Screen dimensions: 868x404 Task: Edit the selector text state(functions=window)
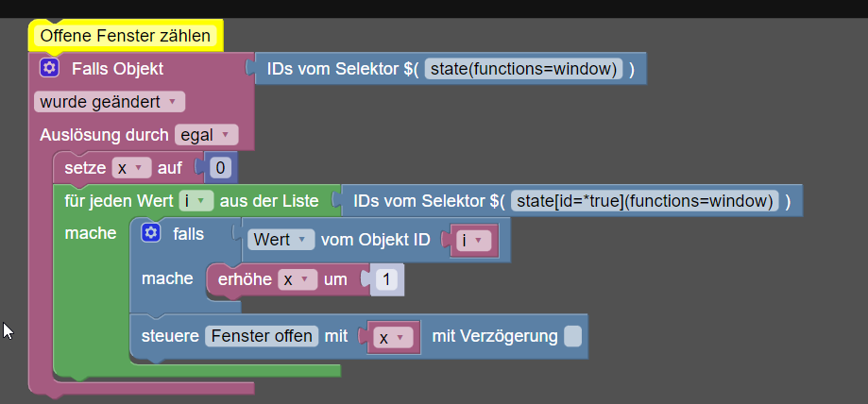(x=523, y=69)
